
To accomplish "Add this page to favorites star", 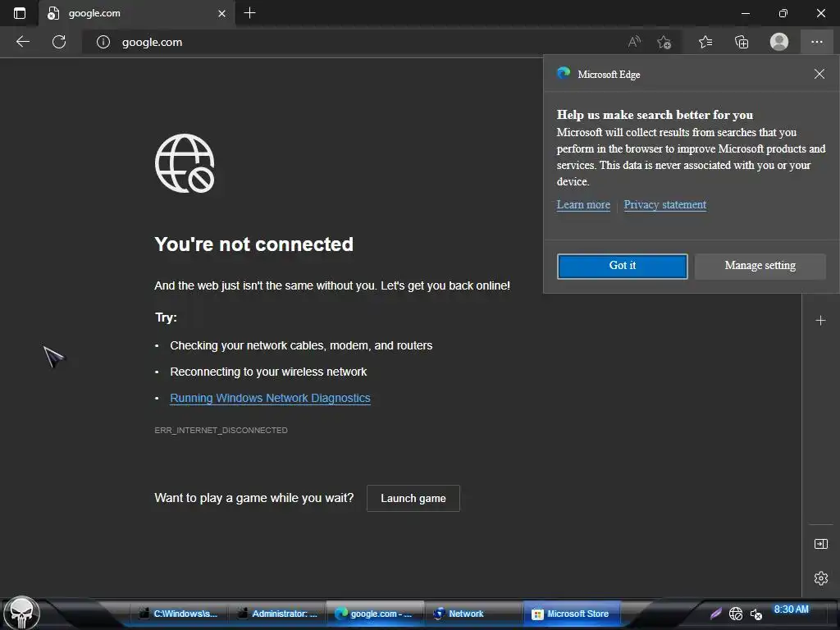I will click(664, 42).
